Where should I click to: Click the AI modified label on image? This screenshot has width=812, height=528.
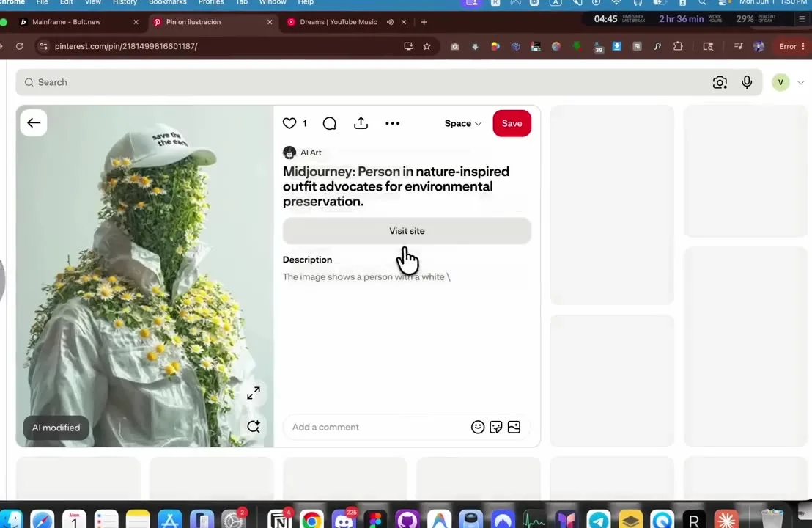pos(56,428)
